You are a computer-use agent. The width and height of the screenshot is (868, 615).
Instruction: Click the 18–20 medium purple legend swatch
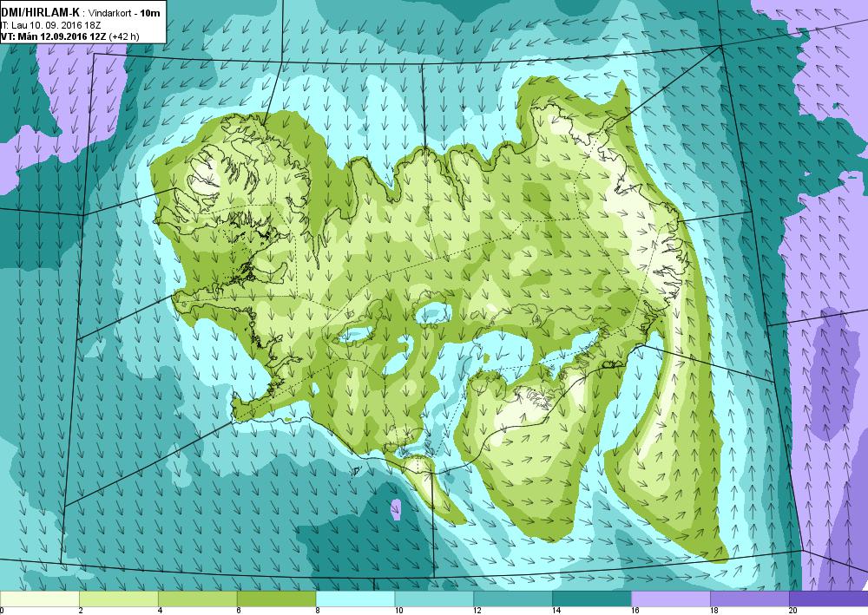[x=750, y=599]
